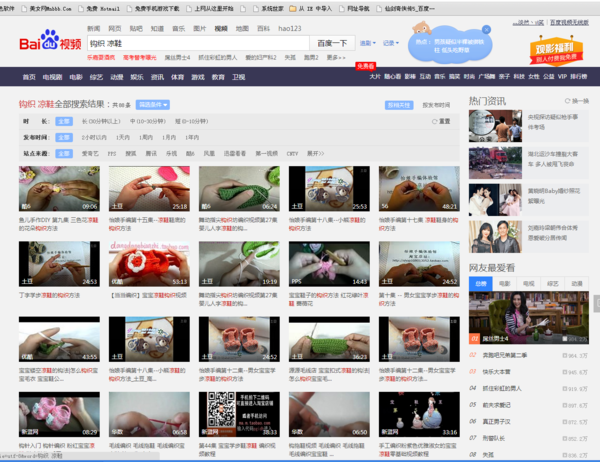Go to 地图 in the top service links
The height and width of the screenshot is (462, 600).
(242, 28)
